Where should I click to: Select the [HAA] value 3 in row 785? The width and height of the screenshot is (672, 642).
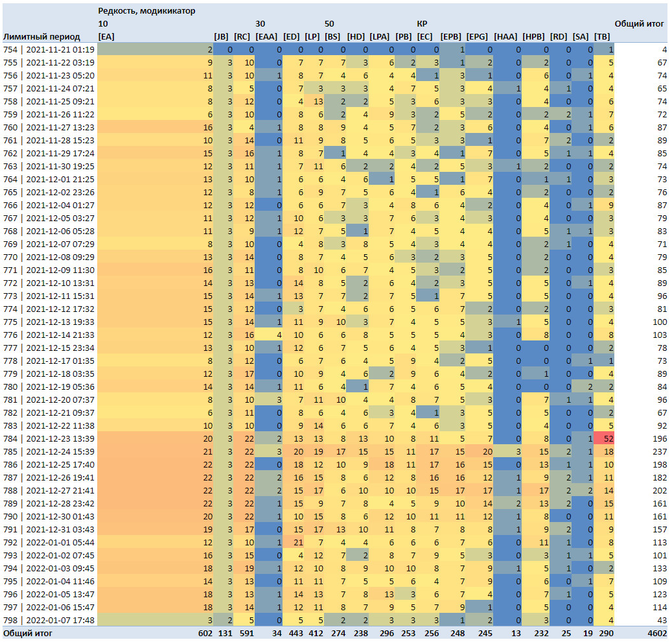click(507, 451)
